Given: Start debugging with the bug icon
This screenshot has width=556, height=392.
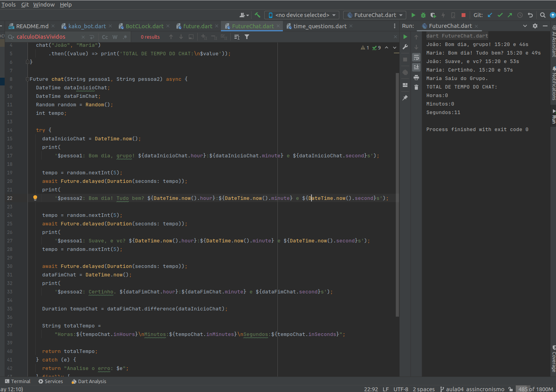Looking at the screenshot, I should click(423, 15).
